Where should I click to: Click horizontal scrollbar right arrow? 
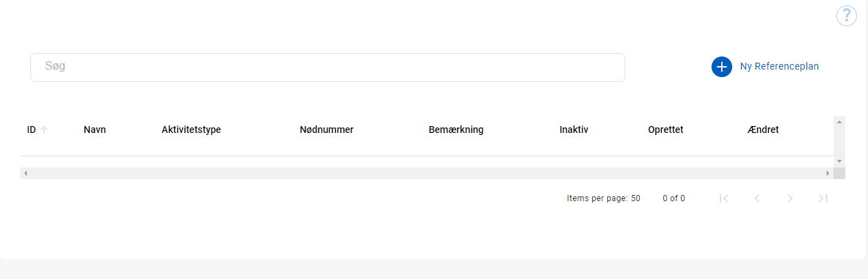(828, 173)
